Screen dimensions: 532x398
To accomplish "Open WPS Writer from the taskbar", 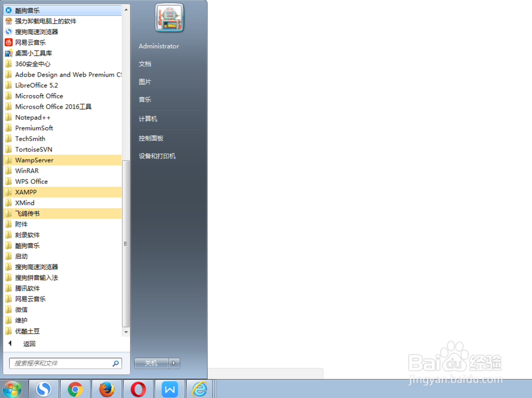I will point(170,389).
